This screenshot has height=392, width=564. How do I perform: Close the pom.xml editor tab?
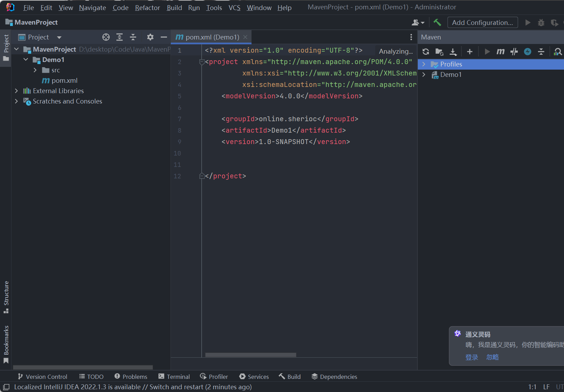tap(245, 37)
